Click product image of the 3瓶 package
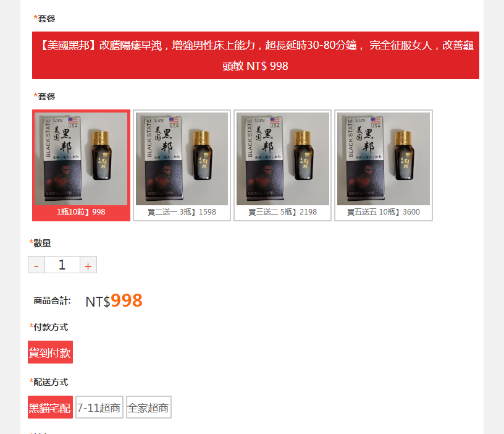The width and height of the screenshot is (504, 434). (182, 159)
